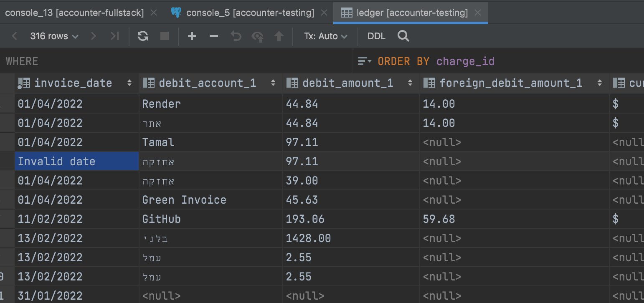Click the PostgreSQL elephant icon on console_5
Screen dimensions: 644x303
tap(176, 13)
